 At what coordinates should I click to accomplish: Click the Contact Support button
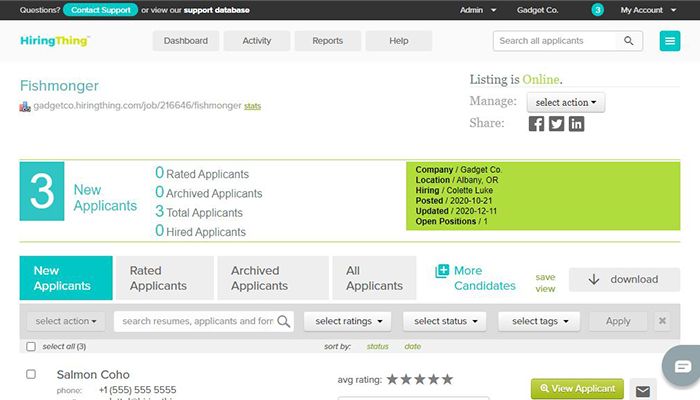100,10
